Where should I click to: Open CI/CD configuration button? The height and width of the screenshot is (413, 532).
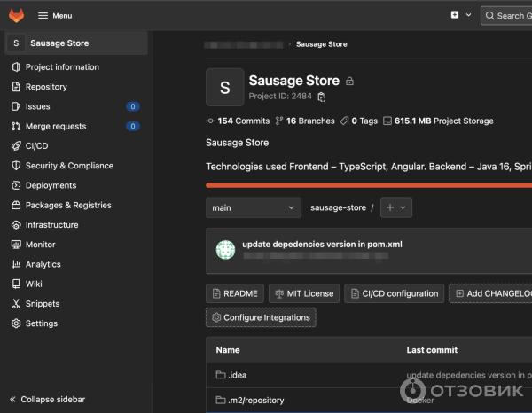pos(395,293)
